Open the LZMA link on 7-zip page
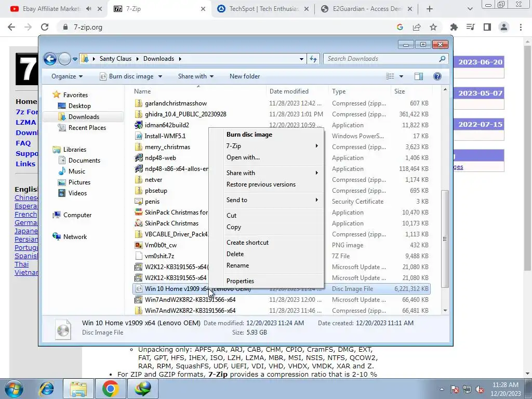 tap(26, 123)
